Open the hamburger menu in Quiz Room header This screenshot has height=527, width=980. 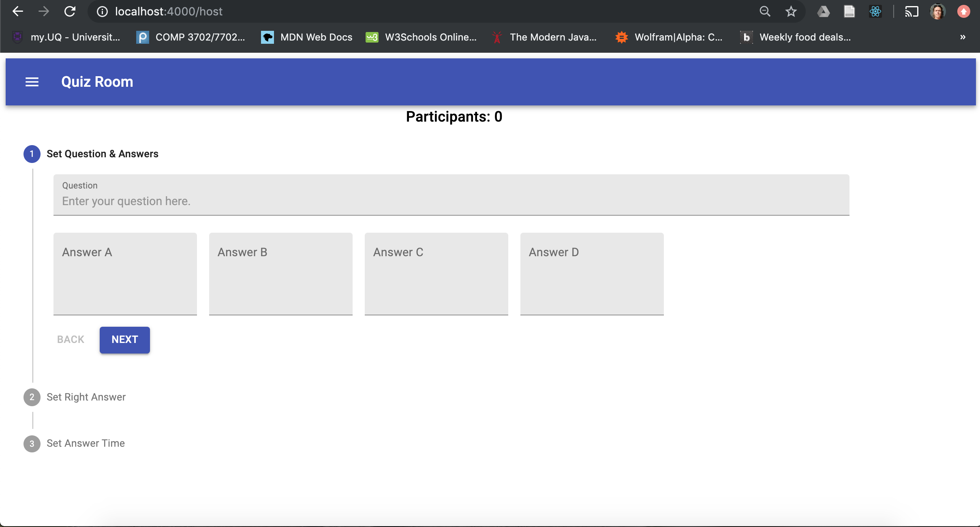pos(32,82)
